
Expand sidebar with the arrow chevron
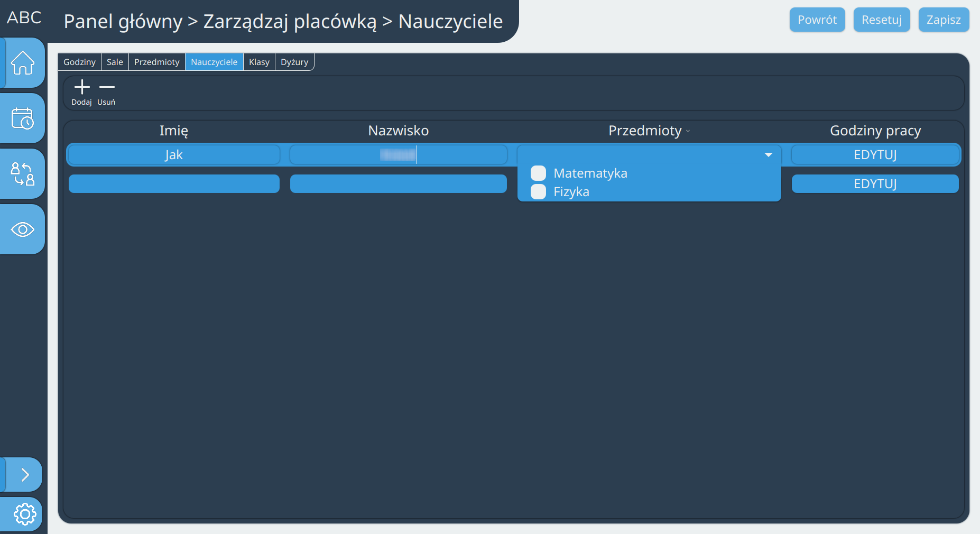click(24, 475)
